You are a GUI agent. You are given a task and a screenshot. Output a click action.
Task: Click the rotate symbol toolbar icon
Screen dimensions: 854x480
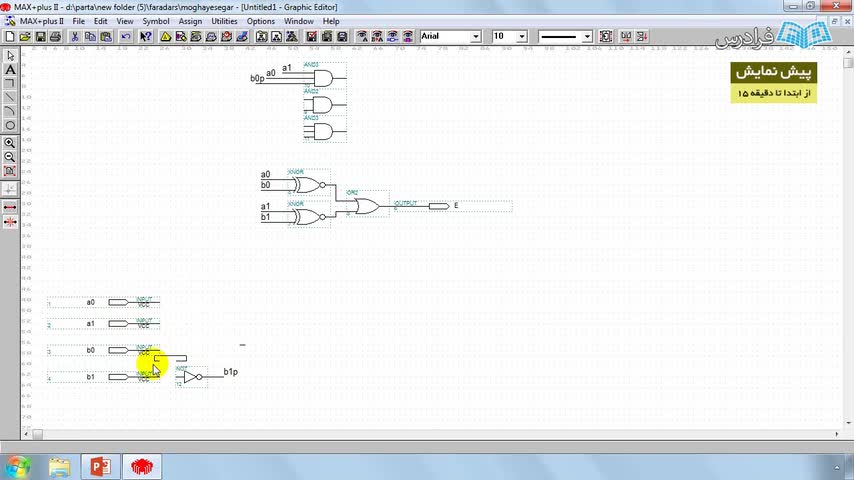[606, 37]
